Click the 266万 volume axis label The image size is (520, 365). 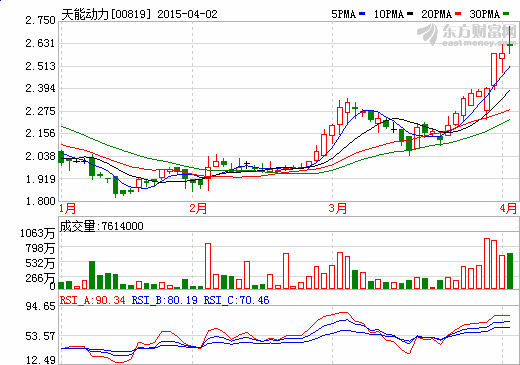click(x=40, y=278)
